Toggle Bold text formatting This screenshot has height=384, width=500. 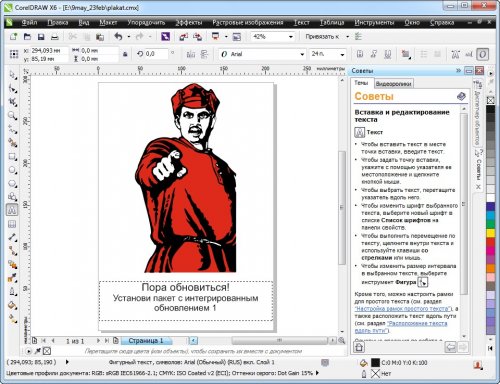[x=360, y=54]
